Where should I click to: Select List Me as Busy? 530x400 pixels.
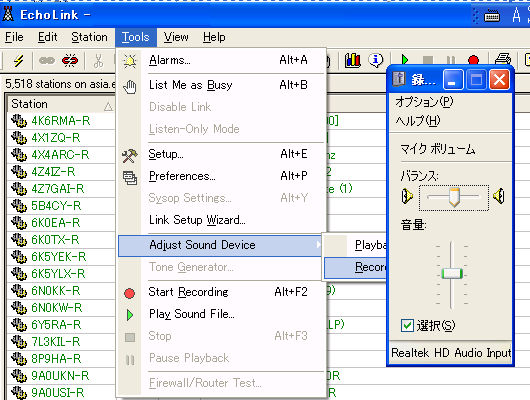pos(221,85)
